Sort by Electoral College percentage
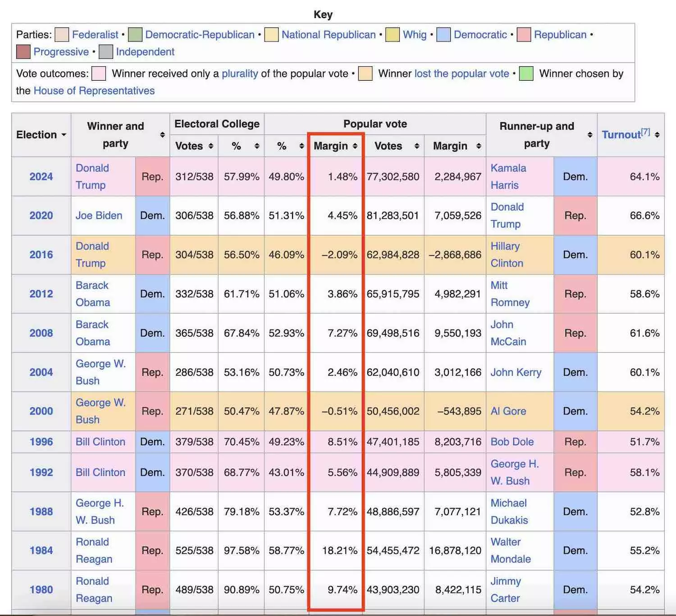 [257, 146]
